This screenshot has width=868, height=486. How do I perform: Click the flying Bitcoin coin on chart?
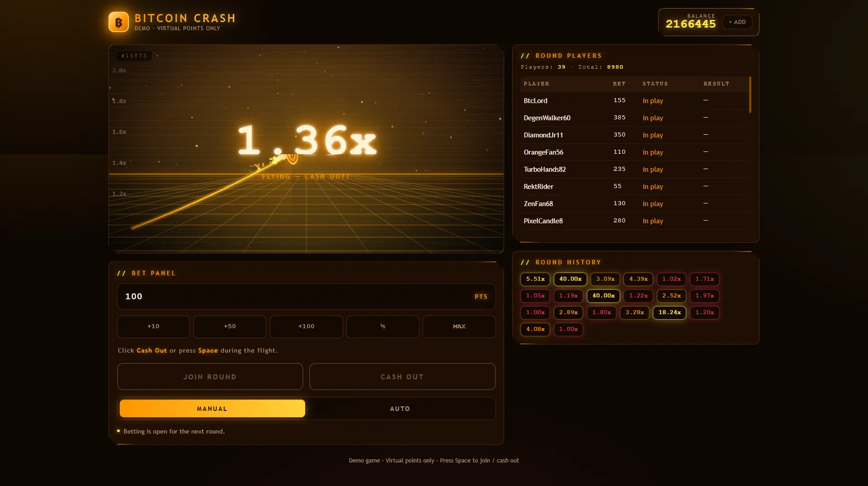coord(292,158)
